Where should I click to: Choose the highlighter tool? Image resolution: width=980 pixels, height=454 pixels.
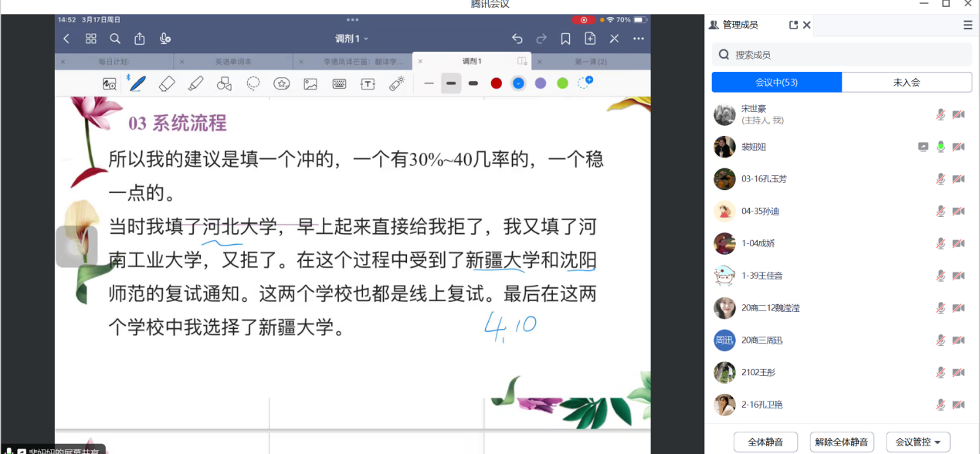(195, 83)
